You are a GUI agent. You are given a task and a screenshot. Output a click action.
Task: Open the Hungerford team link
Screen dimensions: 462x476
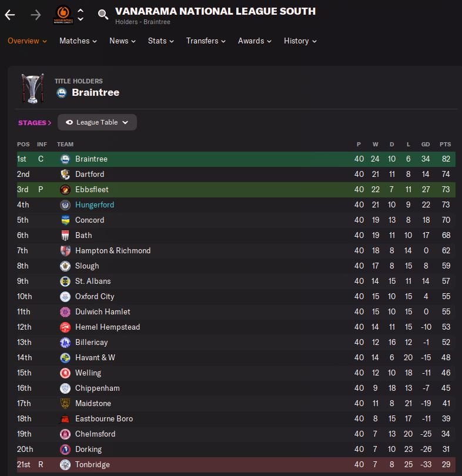click(x=95, y=205)
